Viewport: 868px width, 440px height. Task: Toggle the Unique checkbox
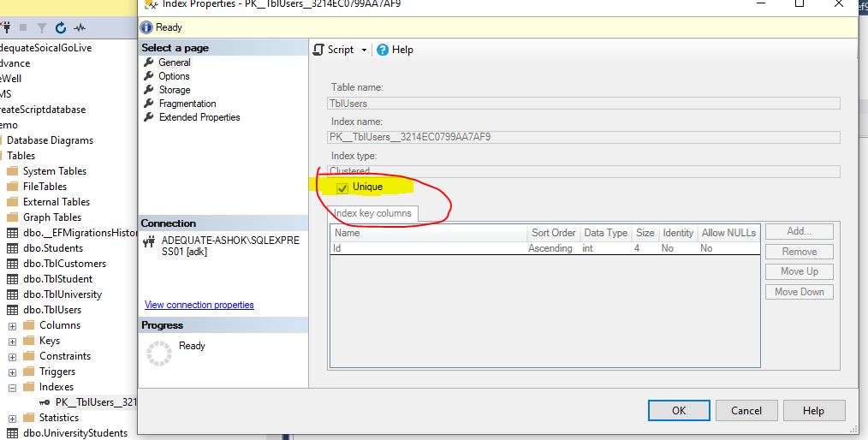pyautogui.click(x=342, y=188)
